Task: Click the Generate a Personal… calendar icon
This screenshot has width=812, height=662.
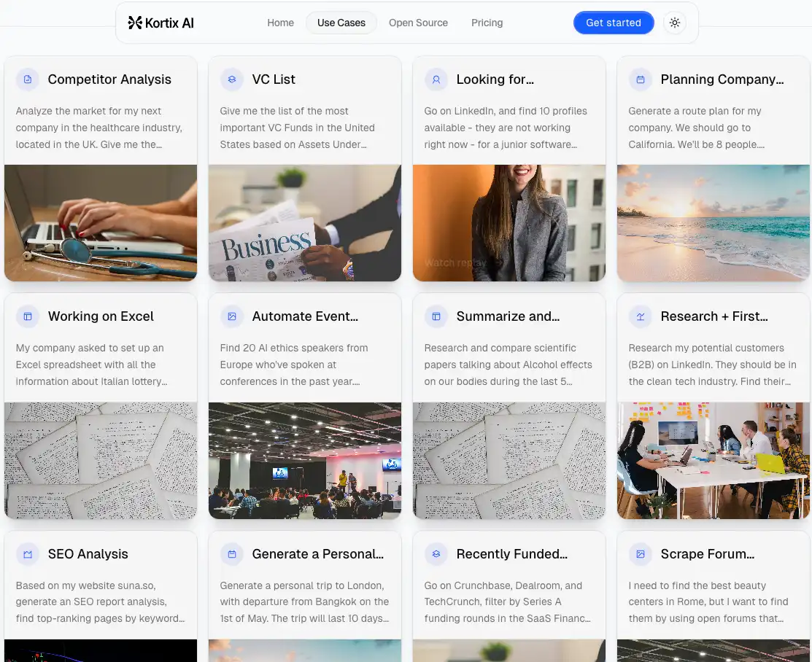Action: coord(232,554)
